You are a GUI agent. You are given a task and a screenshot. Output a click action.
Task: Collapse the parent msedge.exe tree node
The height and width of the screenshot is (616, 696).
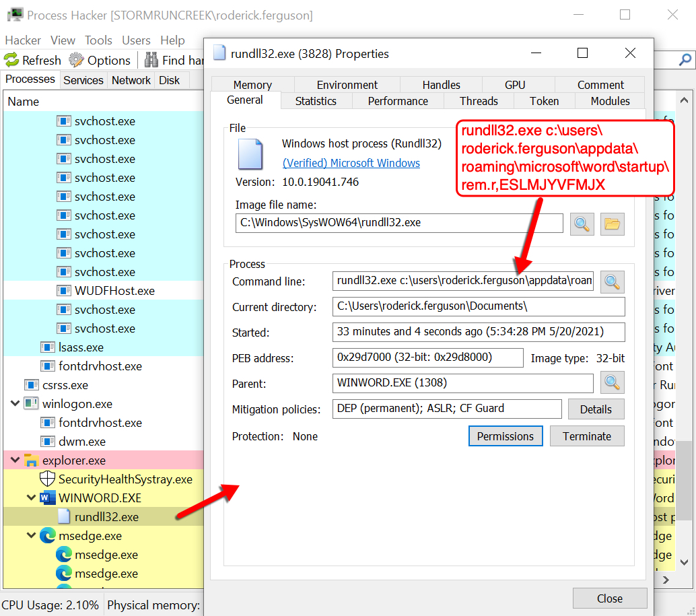(x=31, y=535)
